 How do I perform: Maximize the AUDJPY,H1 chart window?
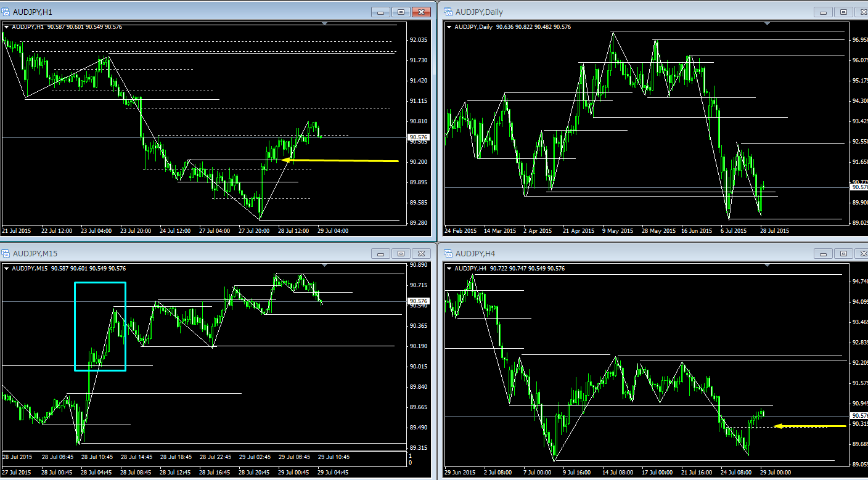click(x=401, y=12)
